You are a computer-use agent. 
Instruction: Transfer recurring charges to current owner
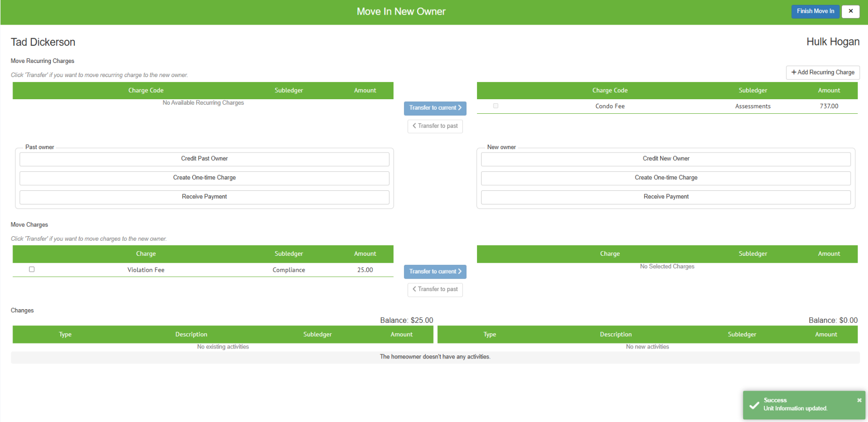click(x=435, y=108)
